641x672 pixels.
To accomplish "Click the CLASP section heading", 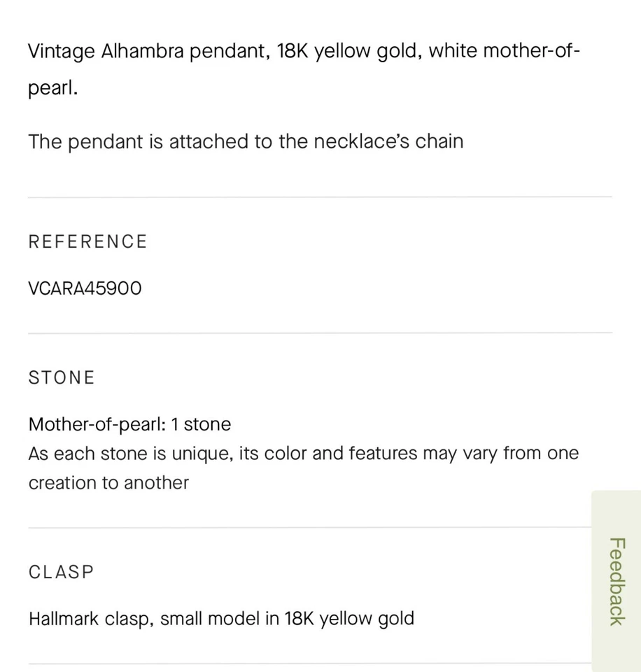I will pos(62,572).
